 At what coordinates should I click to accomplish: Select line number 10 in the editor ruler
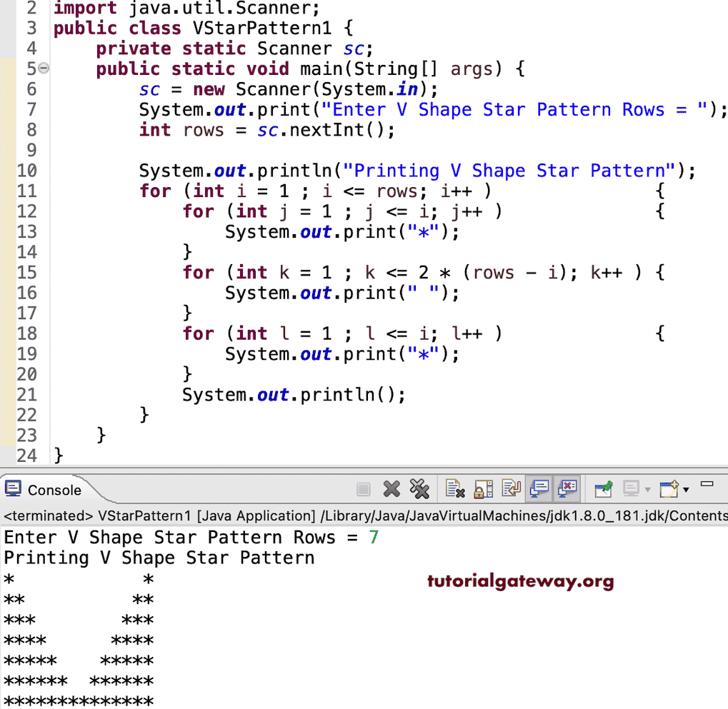coord(27,170)
